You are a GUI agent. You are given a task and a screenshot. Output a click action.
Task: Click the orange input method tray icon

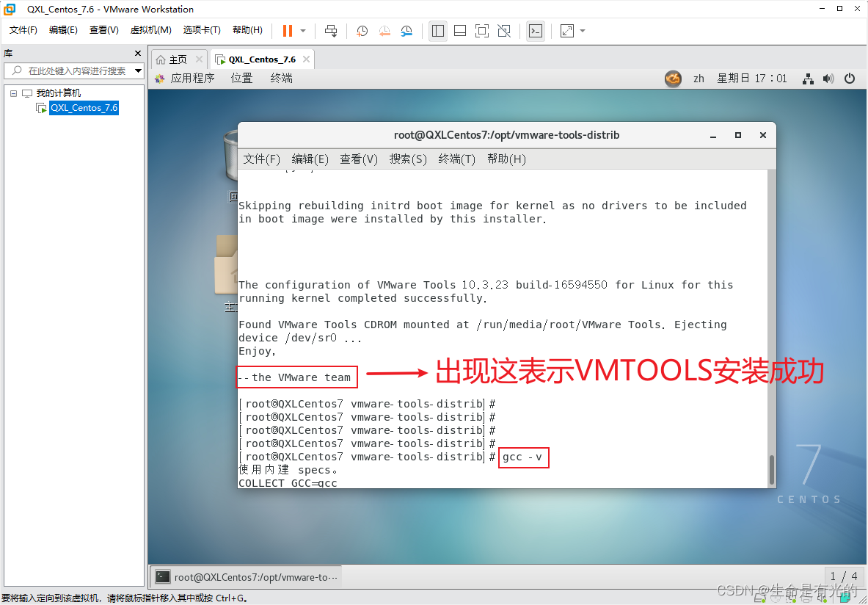[673, 79]
